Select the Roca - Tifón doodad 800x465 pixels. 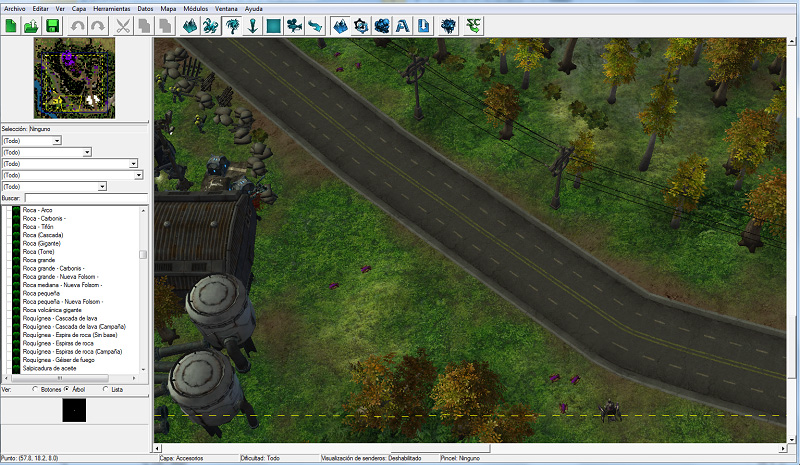pos(38,227)
